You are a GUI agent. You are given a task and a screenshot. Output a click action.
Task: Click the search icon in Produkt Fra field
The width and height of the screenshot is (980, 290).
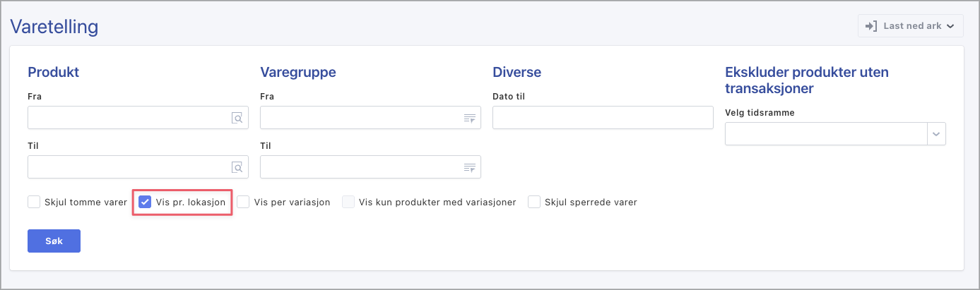[x=237, y=118]
